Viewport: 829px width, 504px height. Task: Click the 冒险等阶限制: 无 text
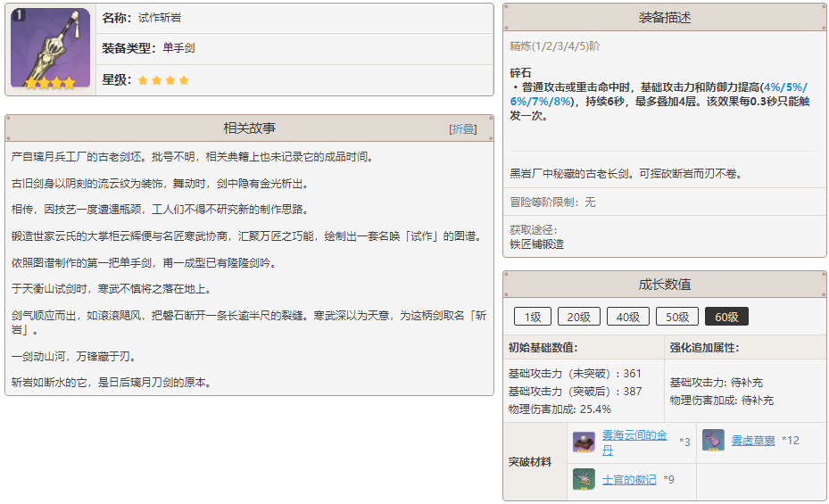[552, 202]
